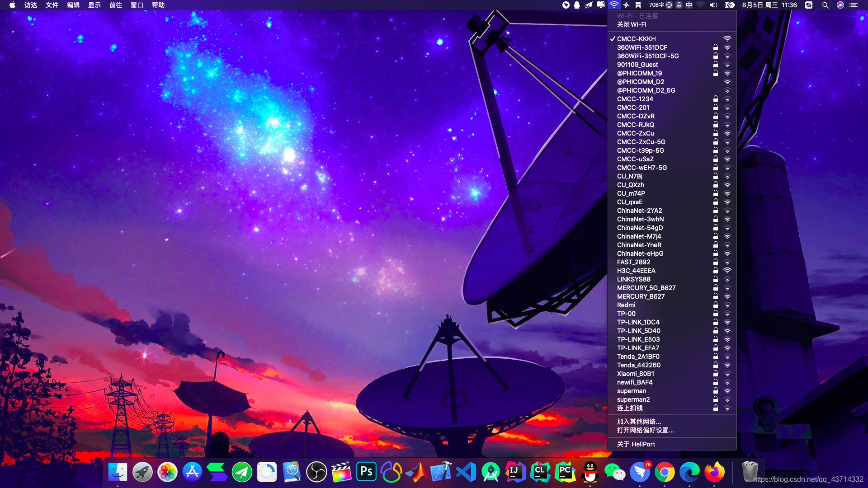The image size is (868, 488).
Task: Toggle the 中 input method indicator
Action: click(x=689, y=5)
